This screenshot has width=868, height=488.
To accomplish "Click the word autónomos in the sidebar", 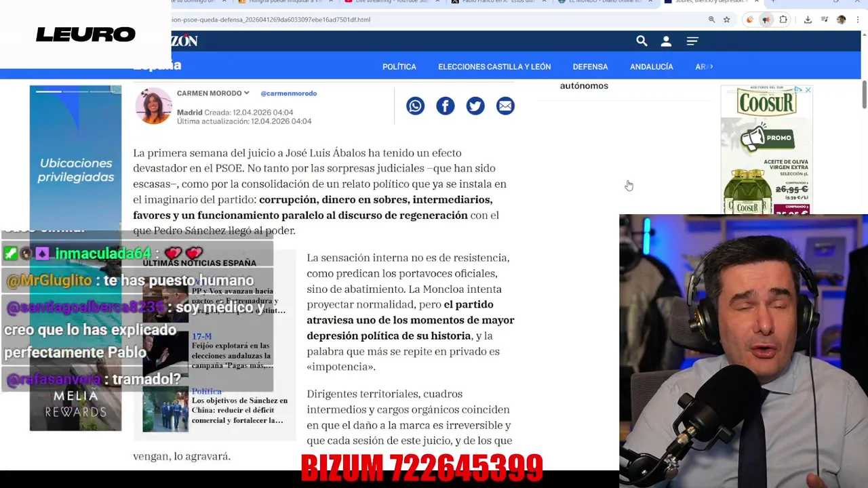I will coord(584,86).
